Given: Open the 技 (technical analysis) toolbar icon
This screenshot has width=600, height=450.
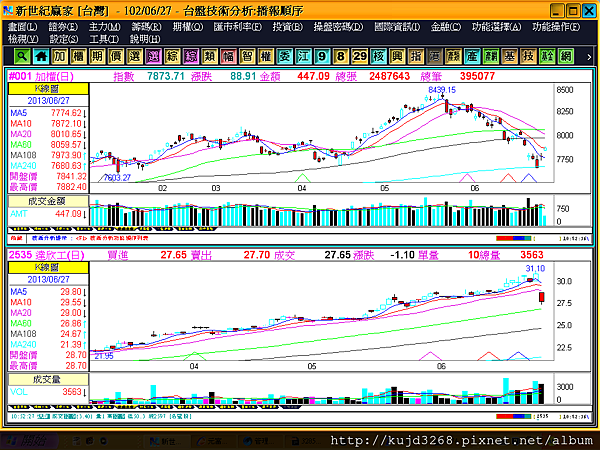Looking at the screenshot, I should coord(528,57).
